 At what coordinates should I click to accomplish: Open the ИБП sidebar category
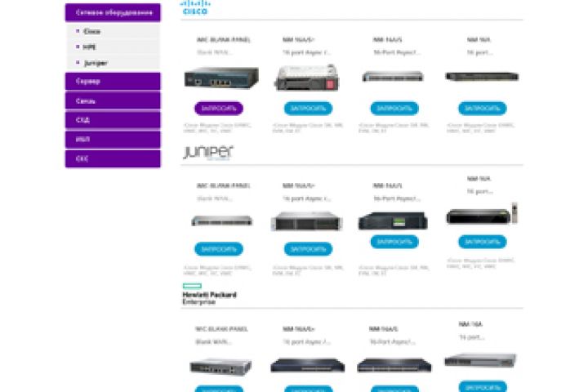[113, 140]
